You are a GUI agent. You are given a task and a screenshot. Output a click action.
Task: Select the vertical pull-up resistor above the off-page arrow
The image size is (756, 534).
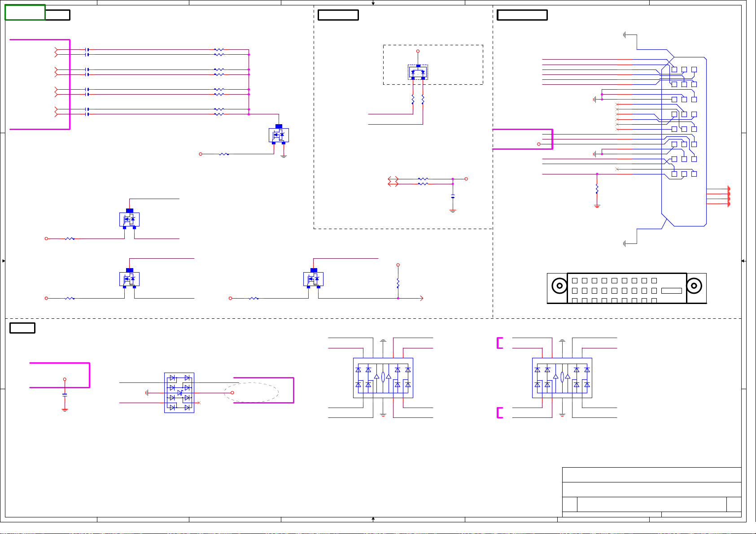click(x=398, y=283)
